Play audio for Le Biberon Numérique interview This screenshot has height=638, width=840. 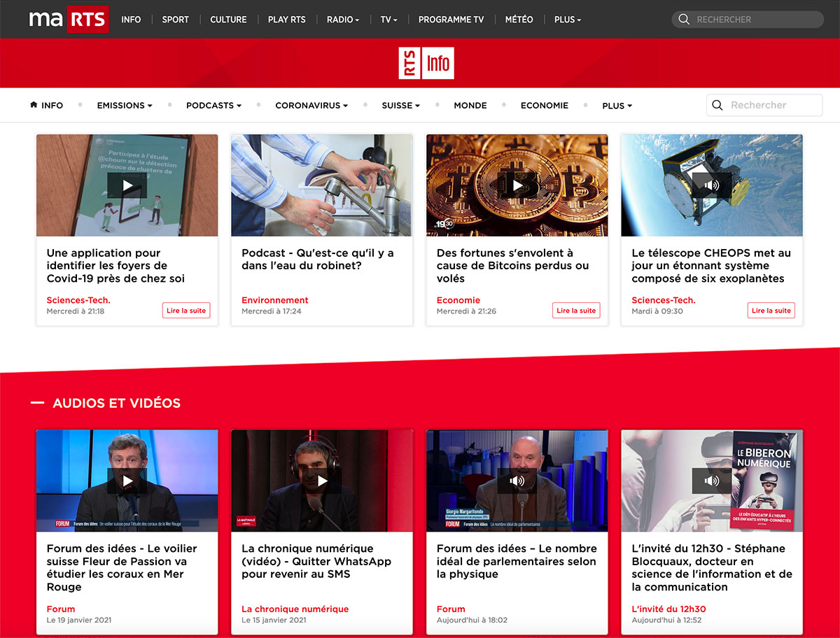click(x=712, y=481)
